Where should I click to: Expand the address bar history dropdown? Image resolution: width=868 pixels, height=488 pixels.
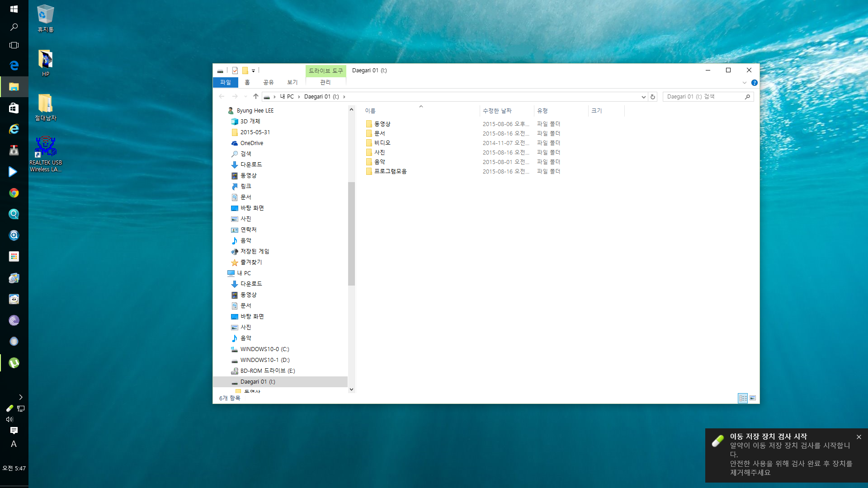(644, 97)
